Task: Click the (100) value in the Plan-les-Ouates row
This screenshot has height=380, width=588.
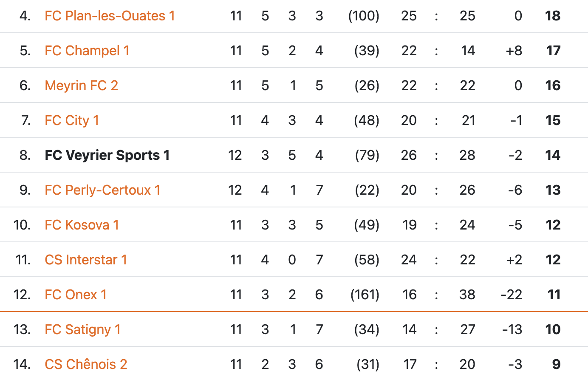Action: tap(364, 16)
